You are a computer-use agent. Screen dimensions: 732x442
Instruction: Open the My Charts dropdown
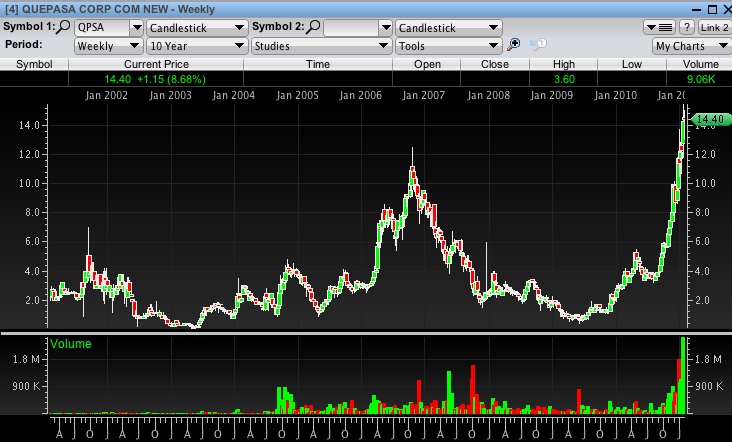[x=691, y=46]
